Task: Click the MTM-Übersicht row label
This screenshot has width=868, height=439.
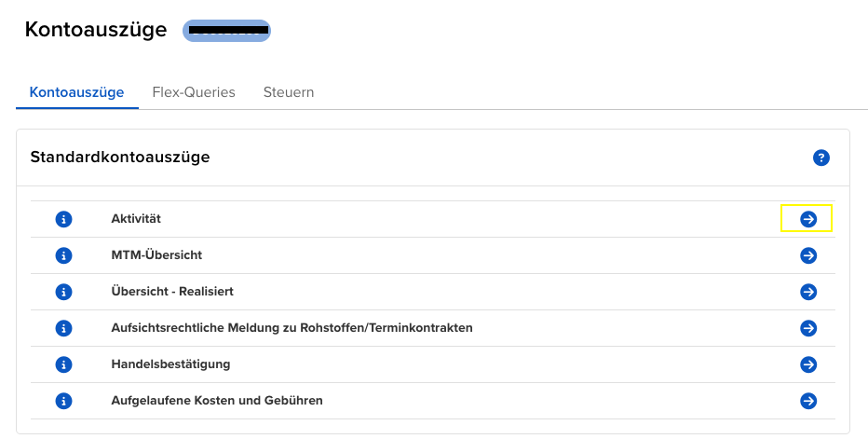Action: point(156,255)
